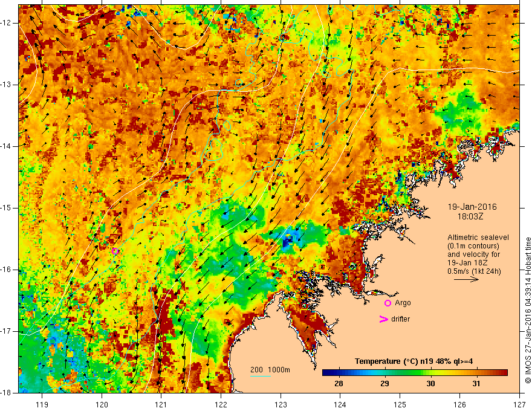Click the '200 1000m' depth legend label
The width and height of the screenshot is (532, 411).
[270, 370]
